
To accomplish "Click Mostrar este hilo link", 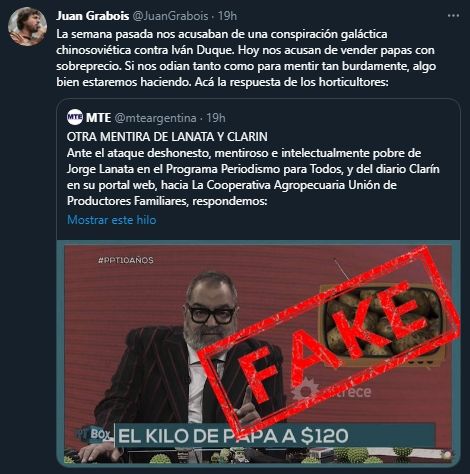I will coord(112,220).
